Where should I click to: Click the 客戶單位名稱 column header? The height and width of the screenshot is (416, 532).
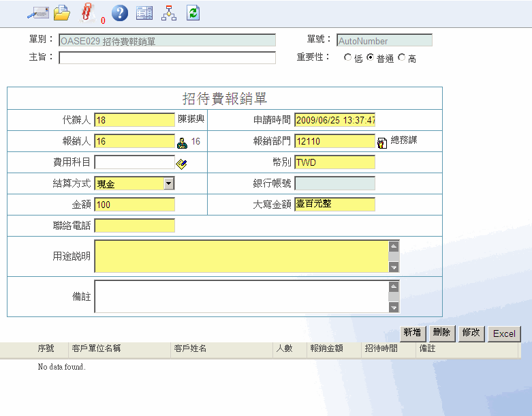pos(96,348)
